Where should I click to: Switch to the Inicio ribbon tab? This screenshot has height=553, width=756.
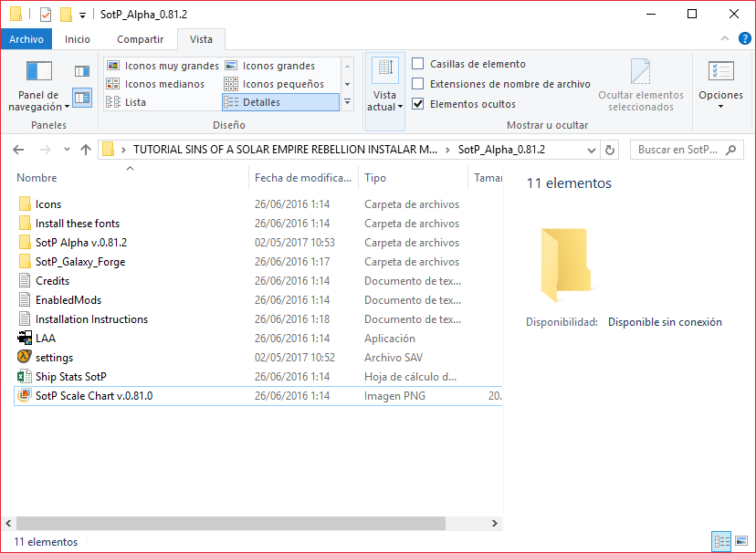point(77,39)
